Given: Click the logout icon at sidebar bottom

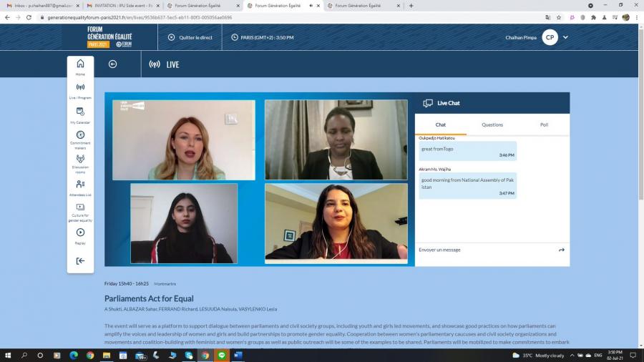Looking at the screenshot, I should (x=80, y=261).
